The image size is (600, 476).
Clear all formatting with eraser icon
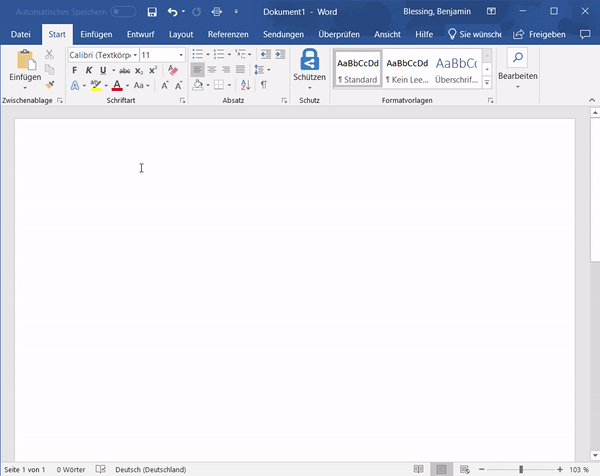coord(173,71)
